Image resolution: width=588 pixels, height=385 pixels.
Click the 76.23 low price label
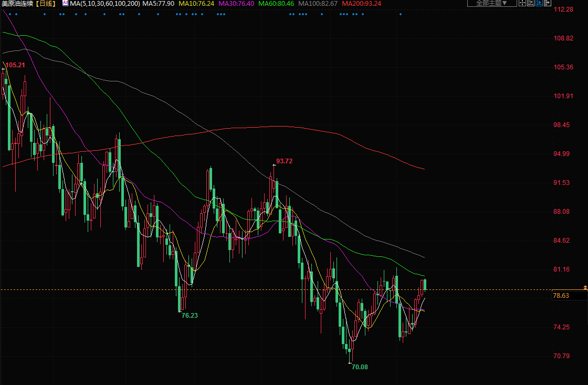190,316
